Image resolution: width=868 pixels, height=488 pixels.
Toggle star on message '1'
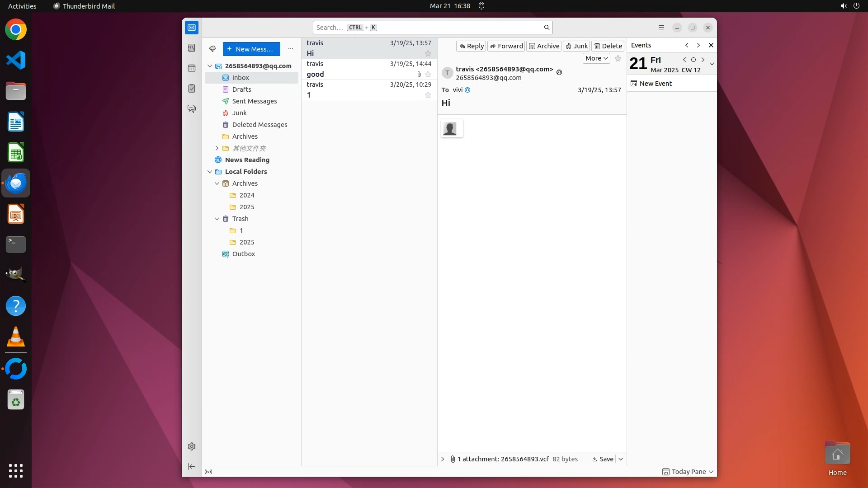(x=428, y=95)
